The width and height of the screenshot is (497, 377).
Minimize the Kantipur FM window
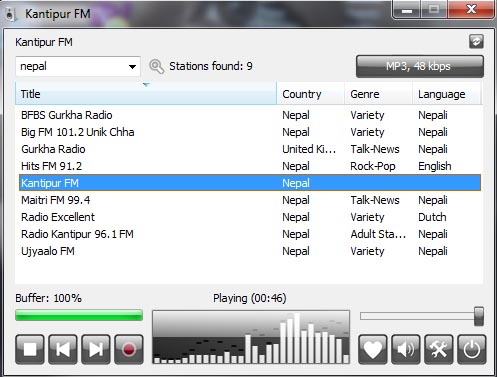407,10
